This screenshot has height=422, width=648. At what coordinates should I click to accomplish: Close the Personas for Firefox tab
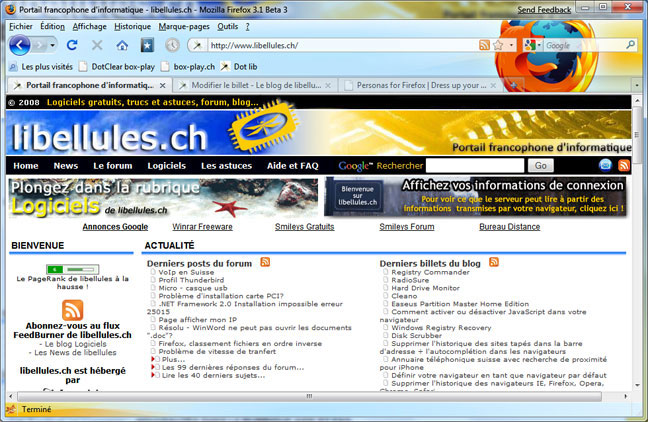coord(493,86)
